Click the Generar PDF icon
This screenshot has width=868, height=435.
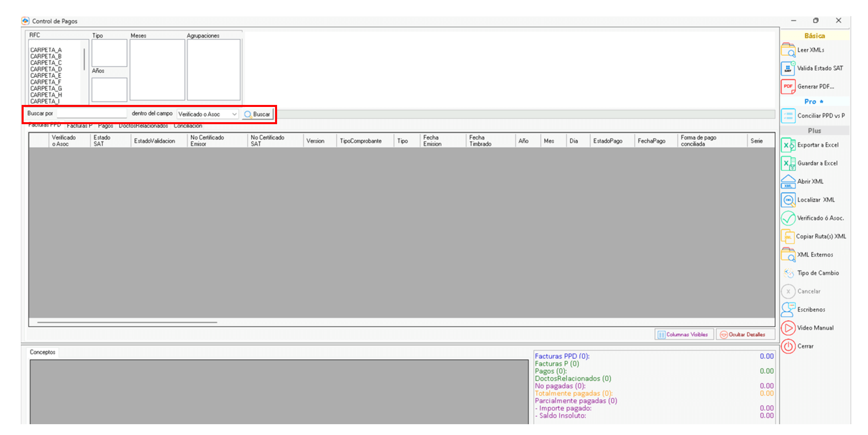pyautogui.click(x=788, y=87)
